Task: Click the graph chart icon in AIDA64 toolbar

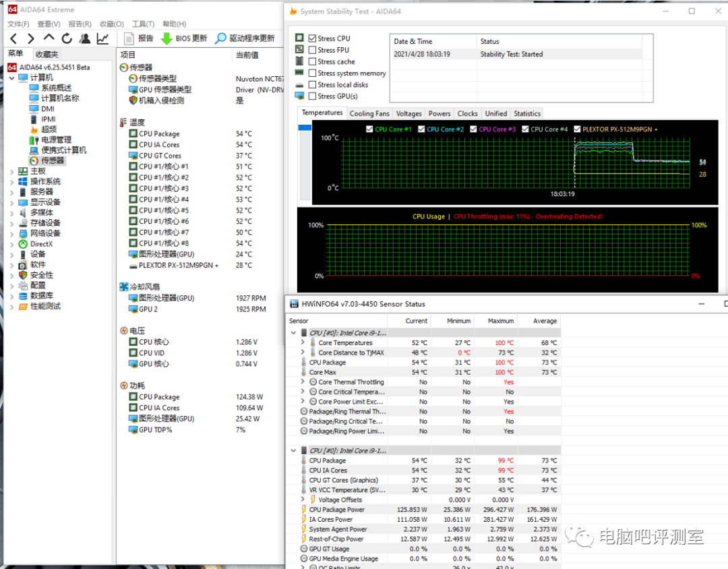Action: [x=102, y=38]
